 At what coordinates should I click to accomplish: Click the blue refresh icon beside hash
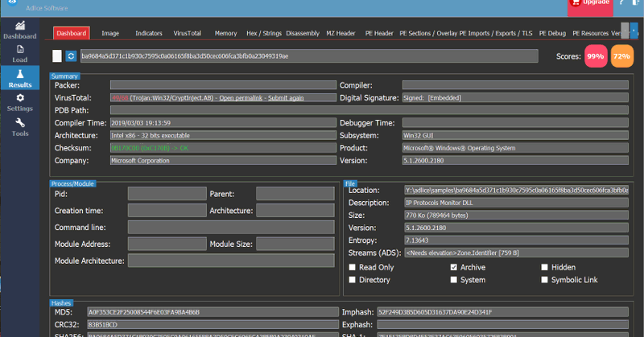point(71,56)
